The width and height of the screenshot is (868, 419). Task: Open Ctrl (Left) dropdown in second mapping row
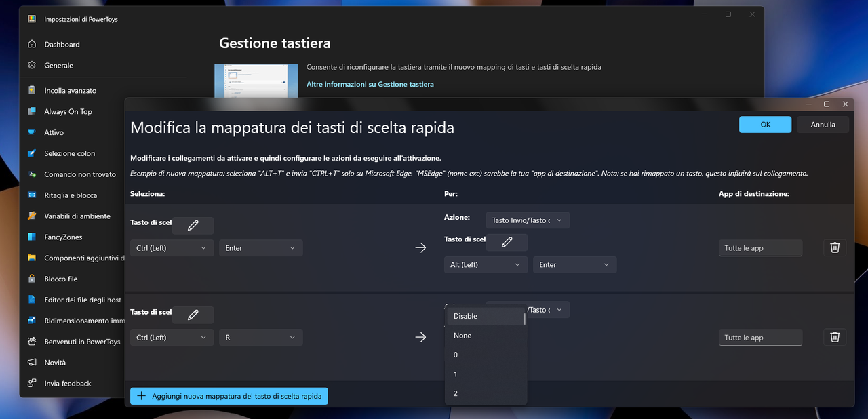click(x=172, y=338)
